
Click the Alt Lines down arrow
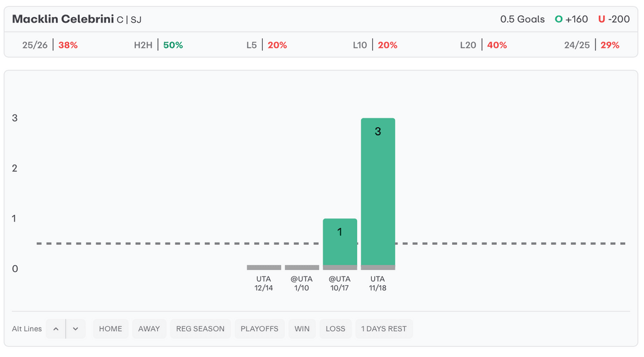[75, 329]
